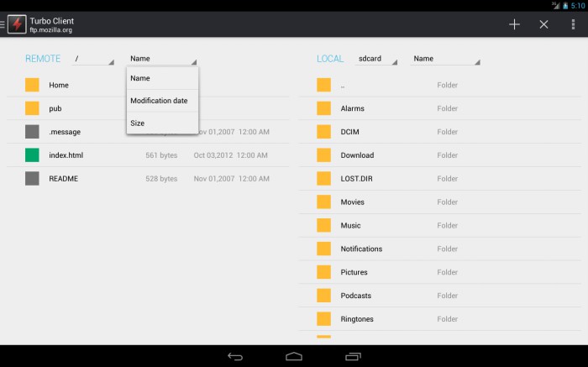The height and width of the screenshot is (367, 588).
Task: Open the local Pictures folder
Action: click(x=440, y=272)
